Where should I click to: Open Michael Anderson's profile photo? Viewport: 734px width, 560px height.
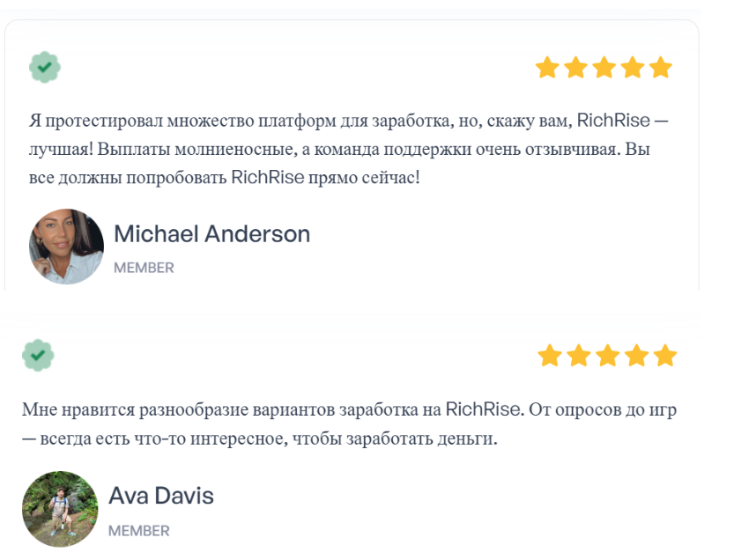pyautogui.click(x=67, y=247)
